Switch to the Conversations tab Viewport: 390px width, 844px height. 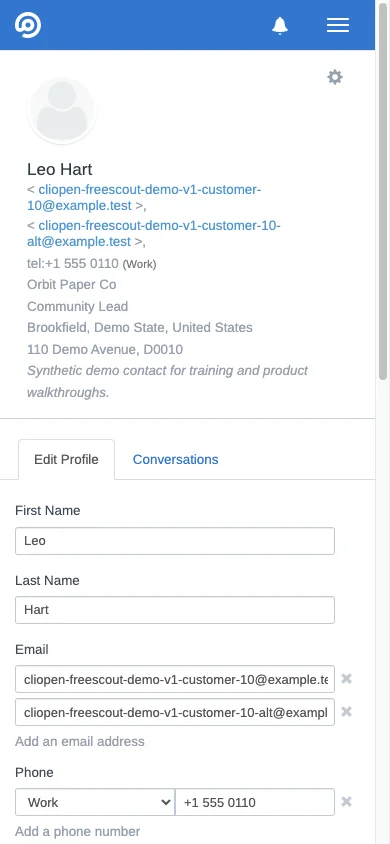pyautogui.click(x=175, y=460)
